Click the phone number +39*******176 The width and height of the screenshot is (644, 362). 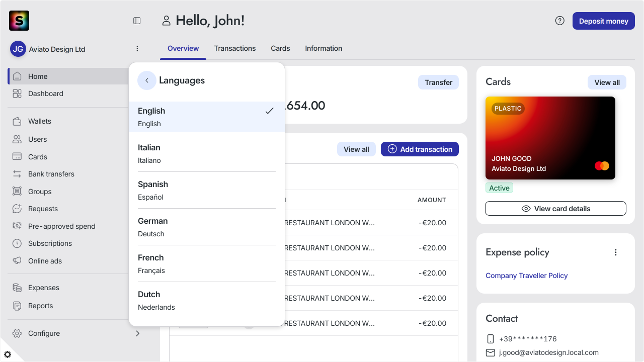click(x=528, y=339)
